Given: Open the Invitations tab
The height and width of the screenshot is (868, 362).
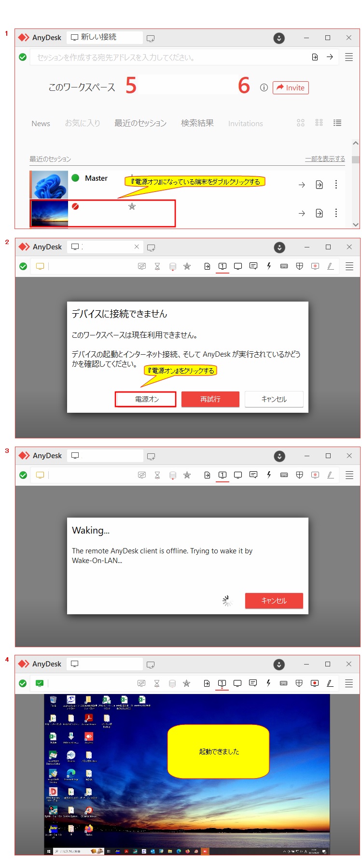Looking at the screenshot, I should tap(245, 123).
